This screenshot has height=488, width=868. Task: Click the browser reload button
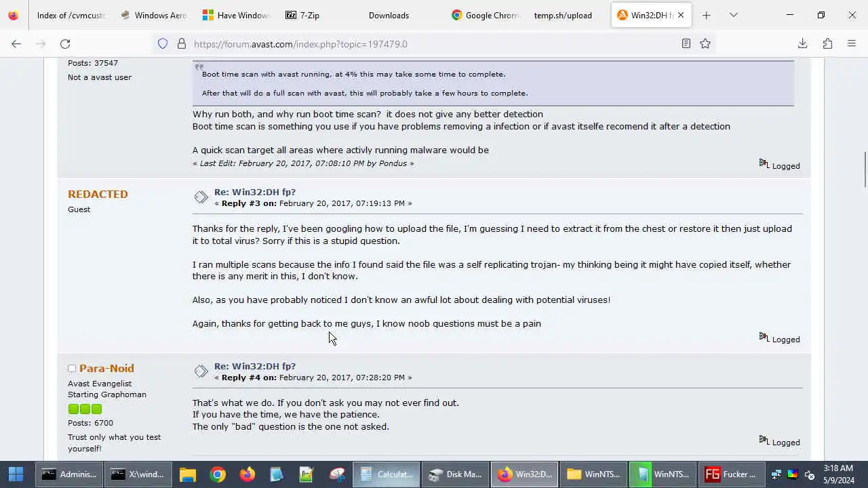65,44
